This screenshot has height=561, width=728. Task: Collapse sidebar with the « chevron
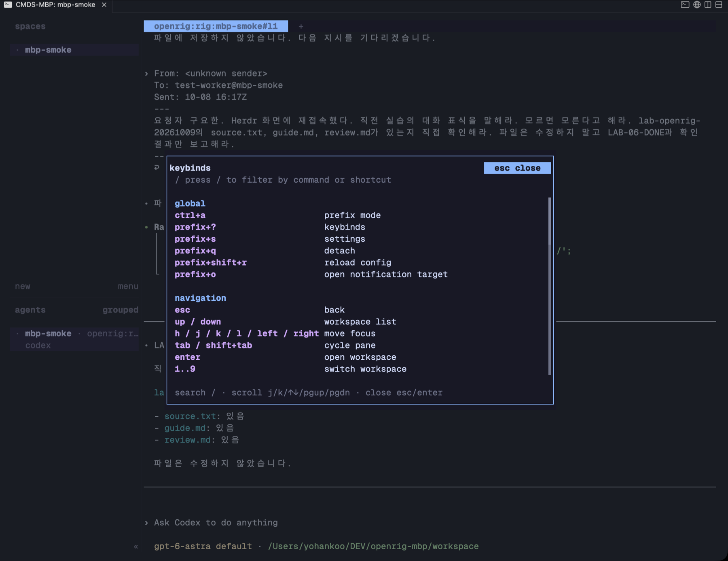(136, 546)
